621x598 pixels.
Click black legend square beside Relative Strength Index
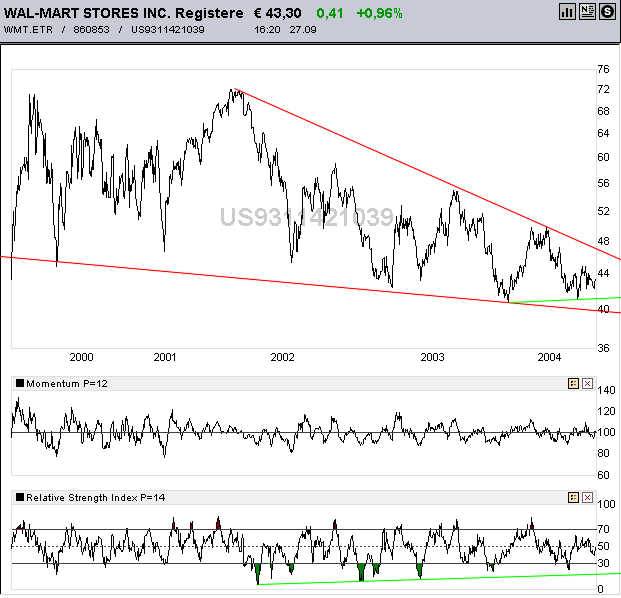(20, 497)
